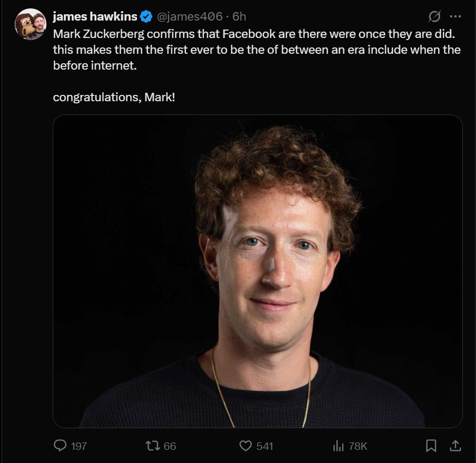This screenshot has height=463, width=476.
Task: Click the 541 likes count
Action: pos(263,446)
